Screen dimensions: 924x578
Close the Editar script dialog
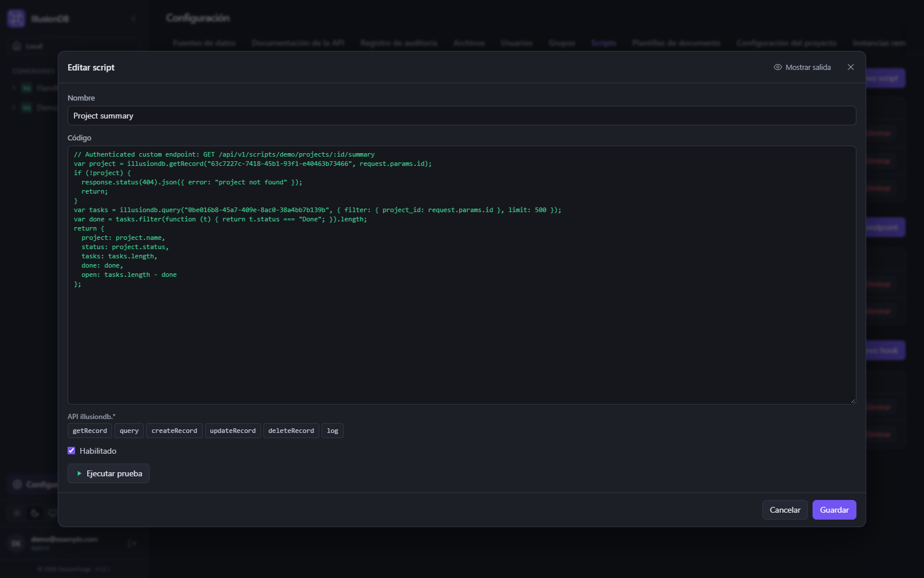[851, 67]
